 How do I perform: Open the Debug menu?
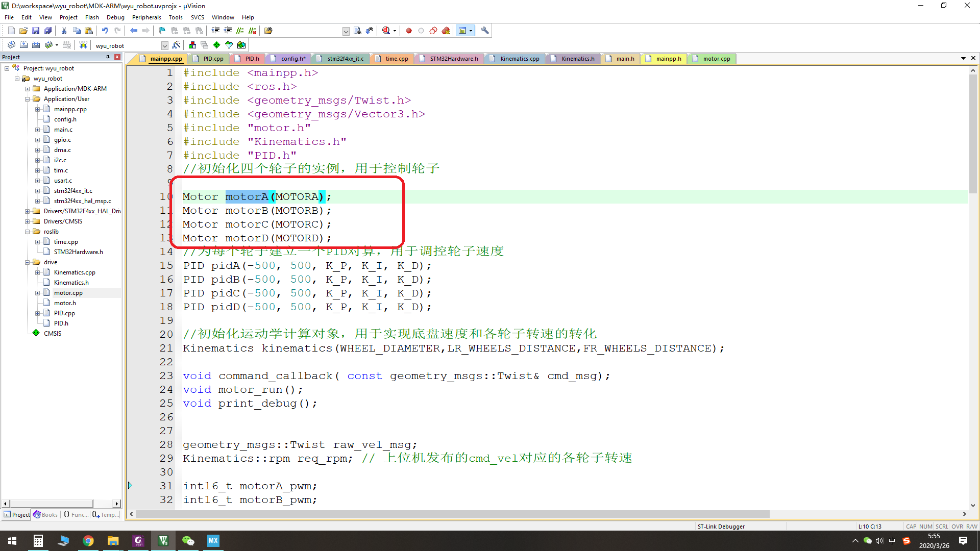coord(115,17)
